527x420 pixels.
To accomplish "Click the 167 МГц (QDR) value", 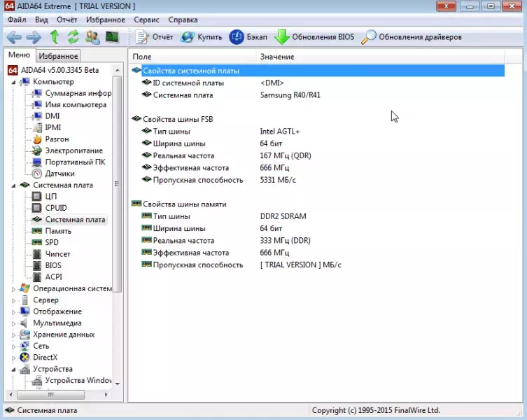I will tap(286, 155).
